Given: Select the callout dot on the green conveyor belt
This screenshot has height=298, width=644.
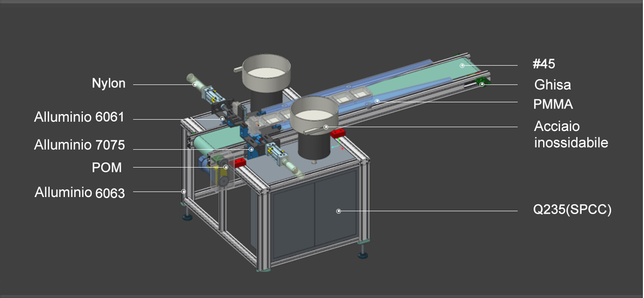Looking at the screenshot, I should (461, 65).
